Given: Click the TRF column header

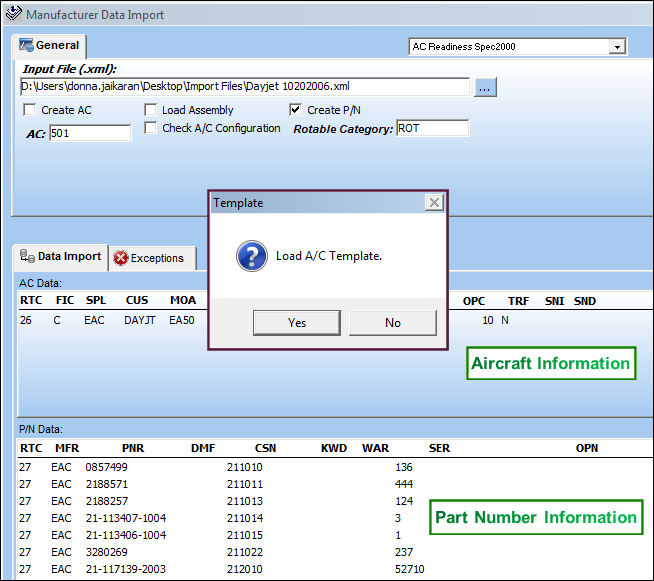Looking at the screenshot, I should tap(518, 301).
